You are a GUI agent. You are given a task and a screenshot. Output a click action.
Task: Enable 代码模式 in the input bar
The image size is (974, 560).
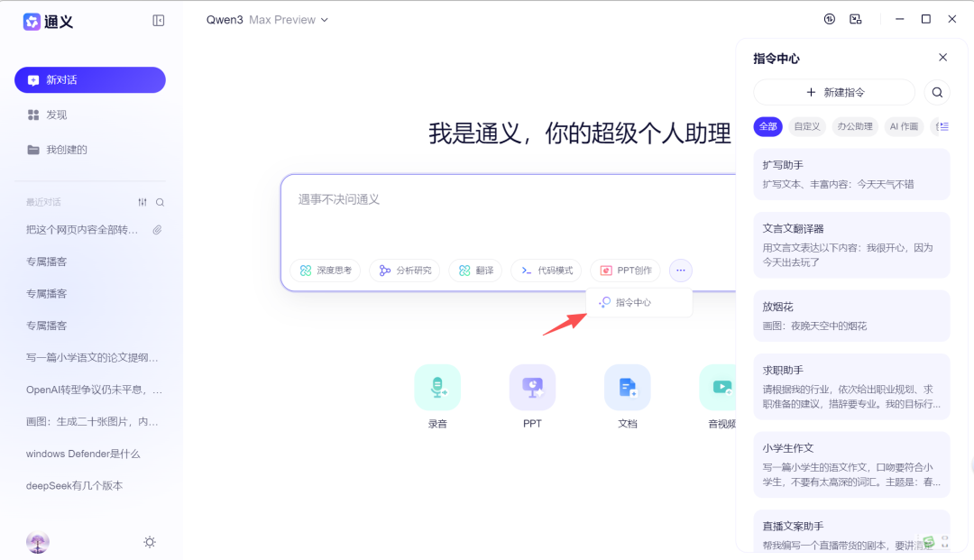click(x=546, y=270)
